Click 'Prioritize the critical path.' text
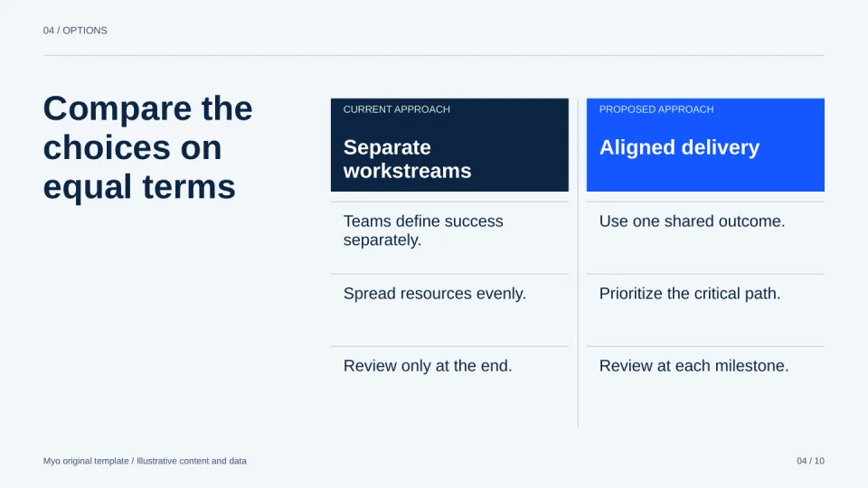868x488 pixels. click(x=690, y=293)
